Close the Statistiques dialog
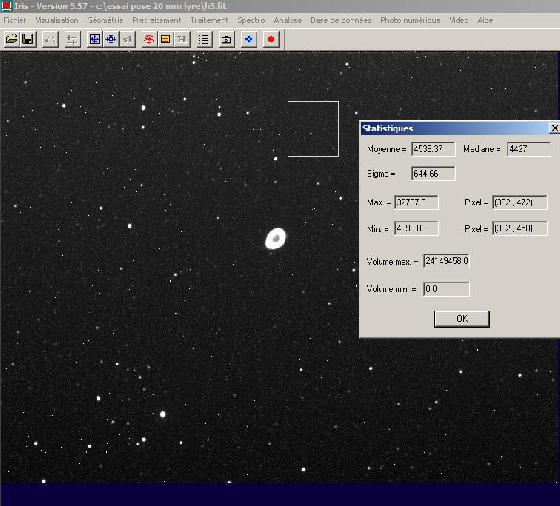 coord(554,128)
